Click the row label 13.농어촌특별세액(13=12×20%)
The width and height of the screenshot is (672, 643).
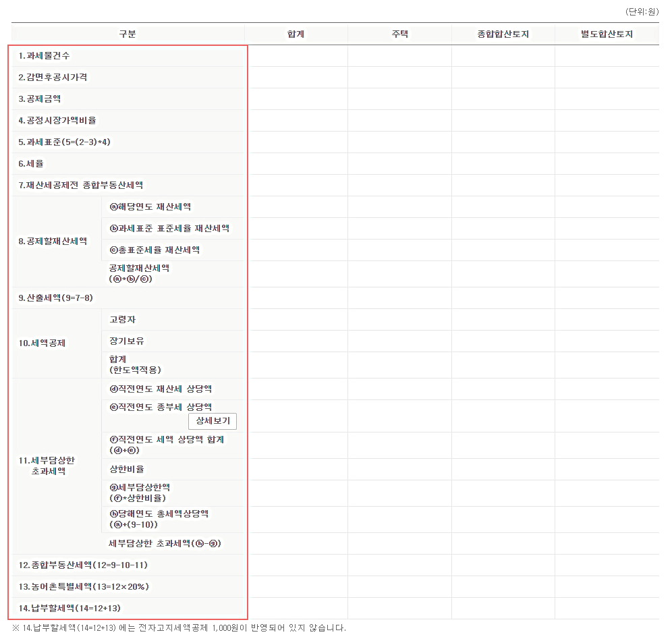(84, 587)
